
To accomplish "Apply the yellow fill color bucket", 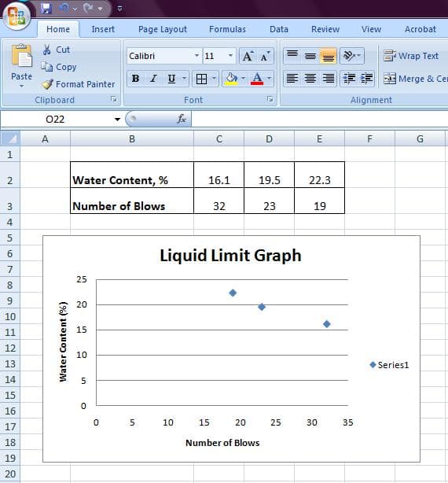I will (x=231, y=79).
